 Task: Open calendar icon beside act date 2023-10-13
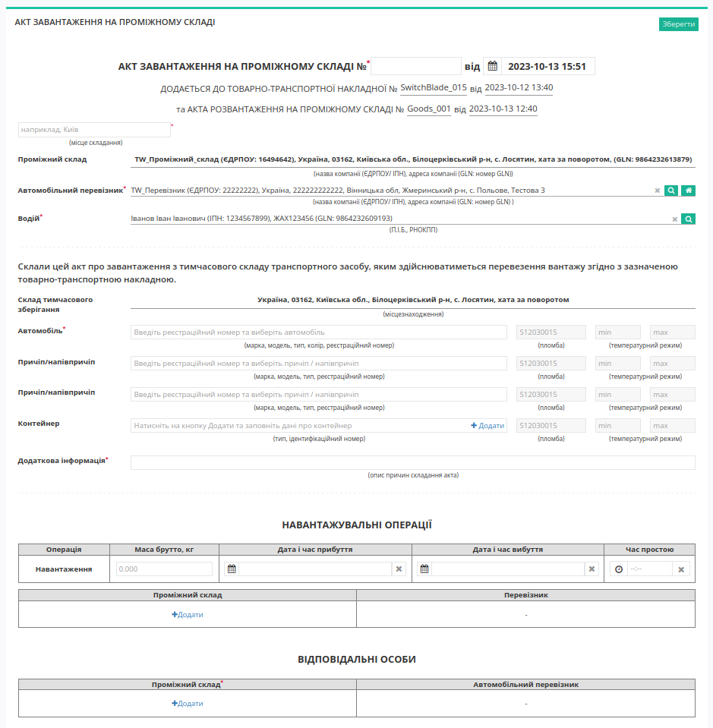pos(492,66)
